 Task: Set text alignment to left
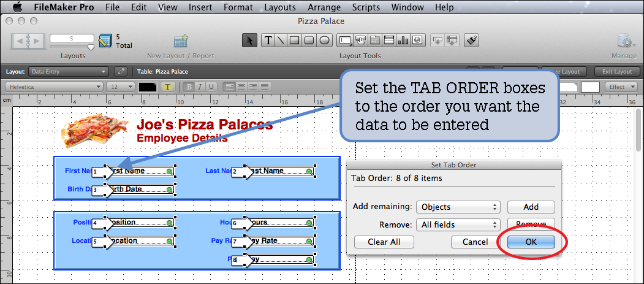[229, 86]
